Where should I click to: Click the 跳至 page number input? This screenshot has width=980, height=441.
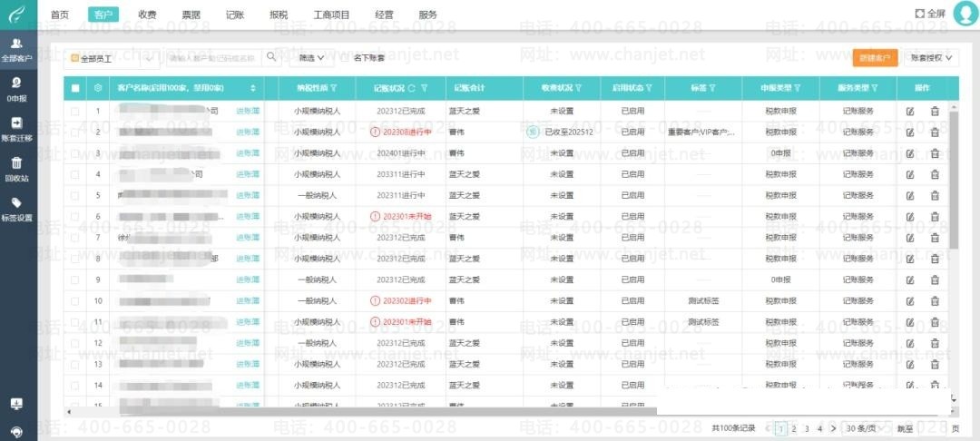point(931,428)
